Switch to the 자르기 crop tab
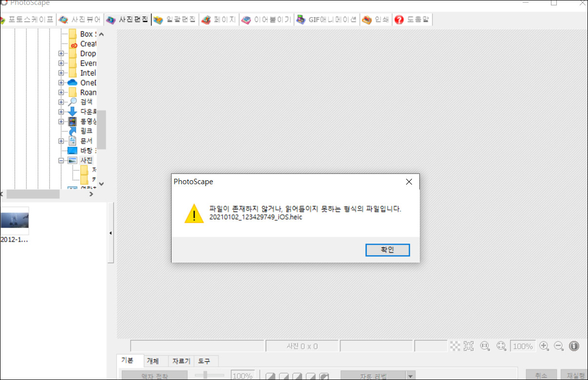The image size is (588, 380). (x=181, y=361)
